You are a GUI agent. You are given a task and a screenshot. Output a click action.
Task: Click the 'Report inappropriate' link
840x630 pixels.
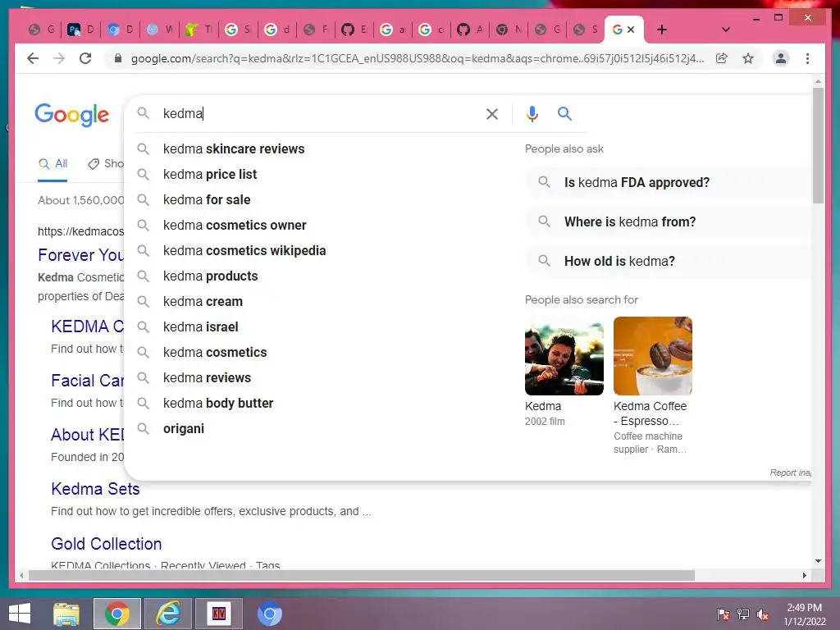click(x=791, y=472)
